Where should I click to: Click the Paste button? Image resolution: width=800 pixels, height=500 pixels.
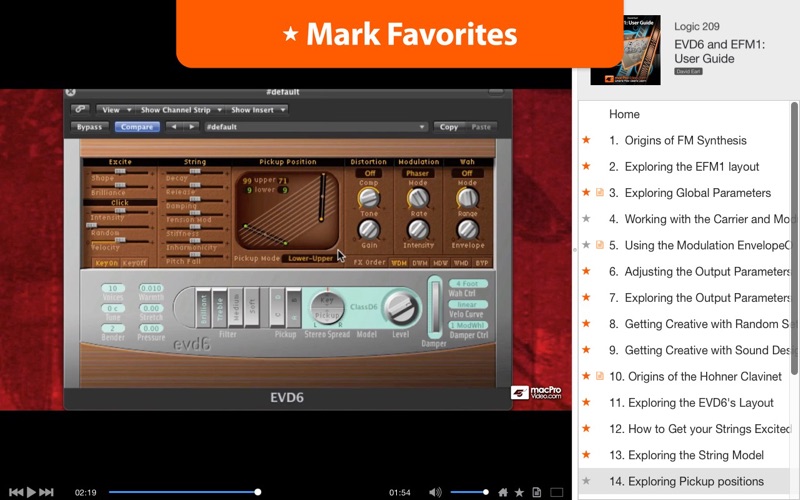(481, 127)
